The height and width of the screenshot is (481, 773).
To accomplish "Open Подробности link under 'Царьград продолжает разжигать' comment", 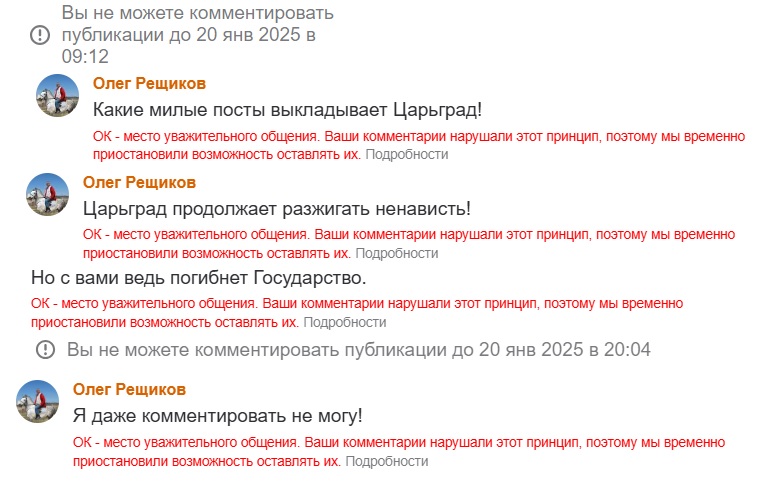I will tap(397, 253).
